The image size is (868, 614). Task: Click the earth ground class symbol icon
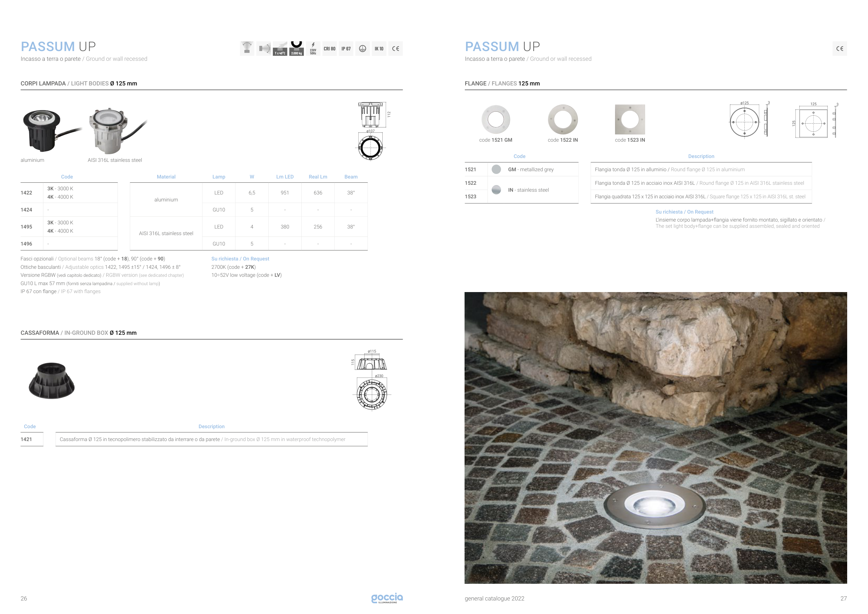[x=362, y=49]
